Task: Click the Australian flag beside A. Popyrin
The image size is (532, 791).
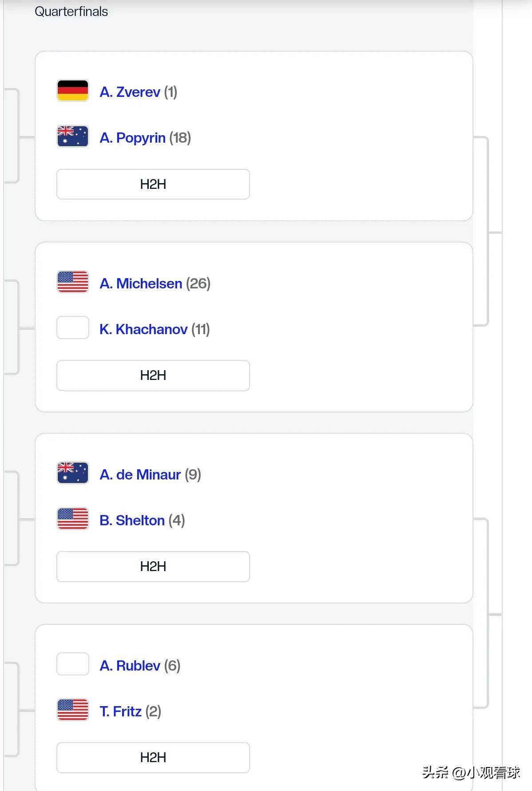Action: click(73, 136)
